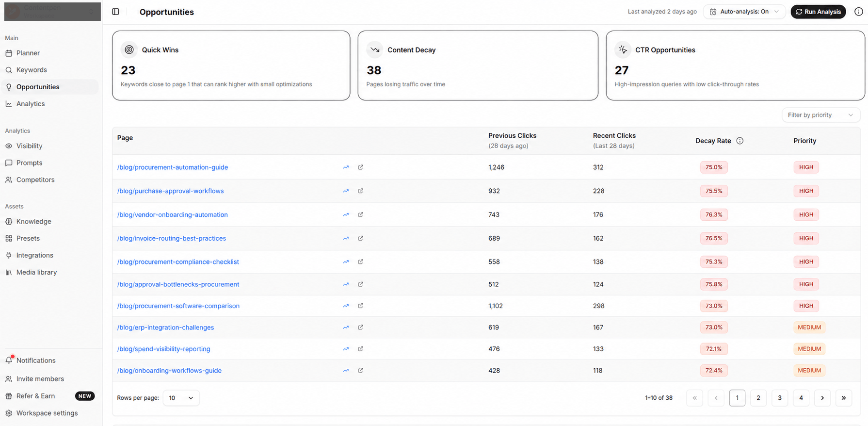Image resolution: width=868 pixels, height=426 pixels.
Task: Go to page 2 of results
Action: coord(758,398)
